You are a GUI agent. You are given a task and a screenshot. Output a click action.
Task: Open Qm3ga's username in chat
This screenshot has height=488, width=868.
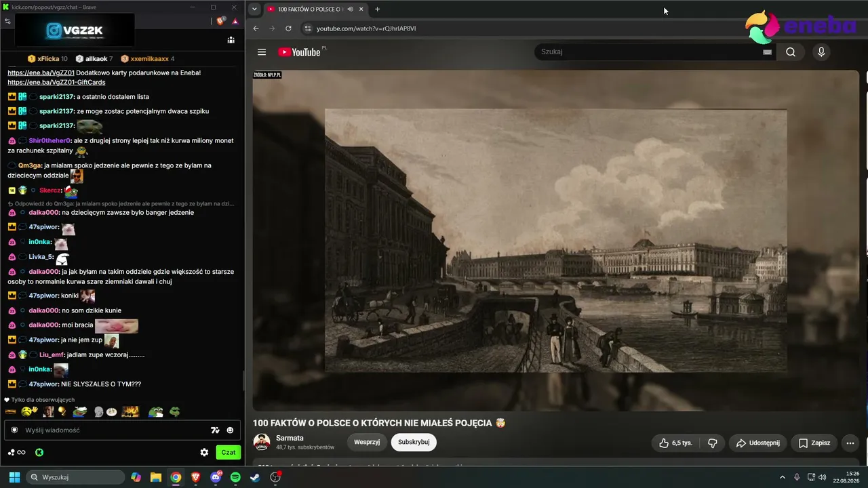tap(31, 165)
